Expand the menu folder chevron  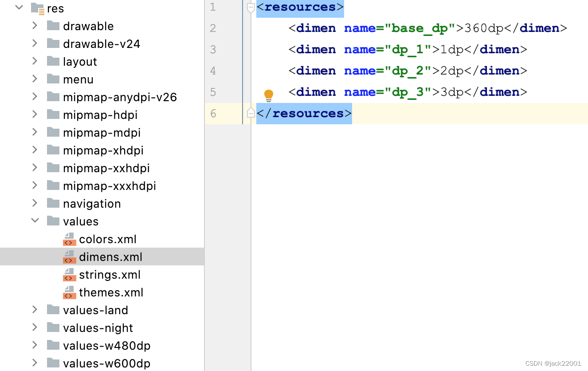[x=35, y=79]
